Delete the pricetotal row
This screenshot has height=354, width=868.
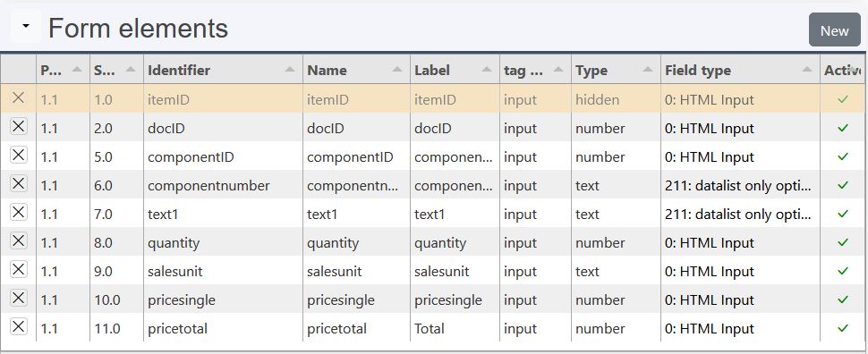[18, 327]
